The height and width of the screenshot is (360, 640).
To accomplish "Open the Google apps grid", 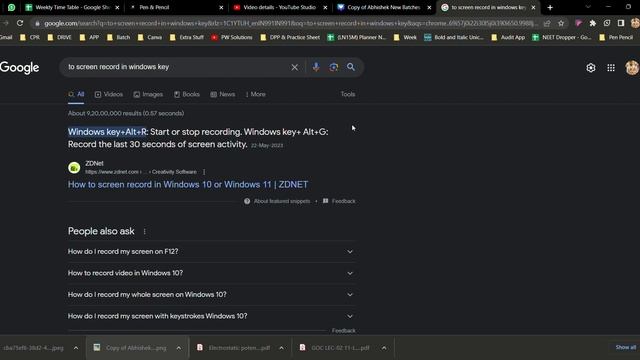I will coord(611,68).
